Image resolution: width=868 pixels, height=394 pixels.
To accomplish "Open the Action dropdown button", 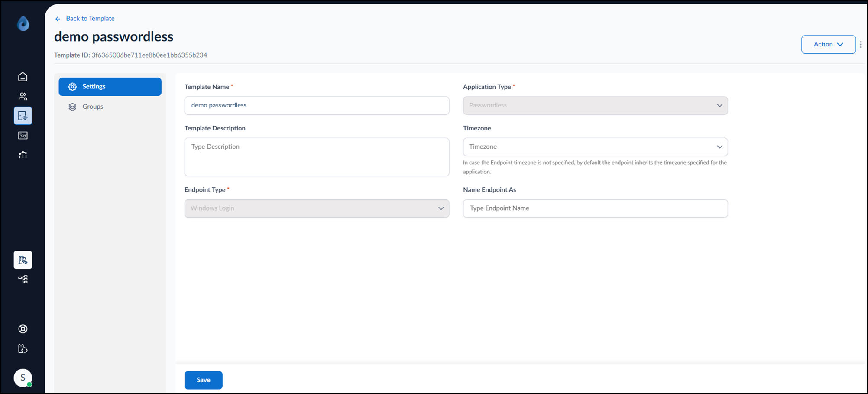I will pyautogui.click(x=829, y=44).
